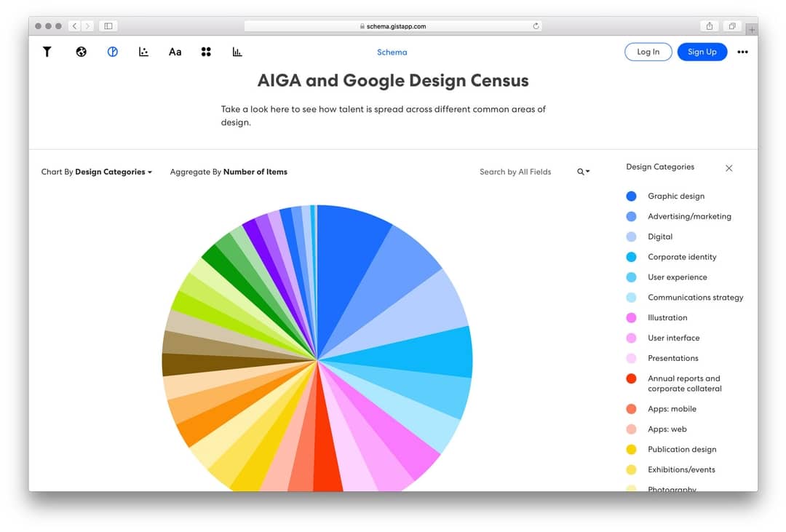Toggle the Graphic design legend entry
The height and width of the screenshot is (532, 786).
(675, 196)
